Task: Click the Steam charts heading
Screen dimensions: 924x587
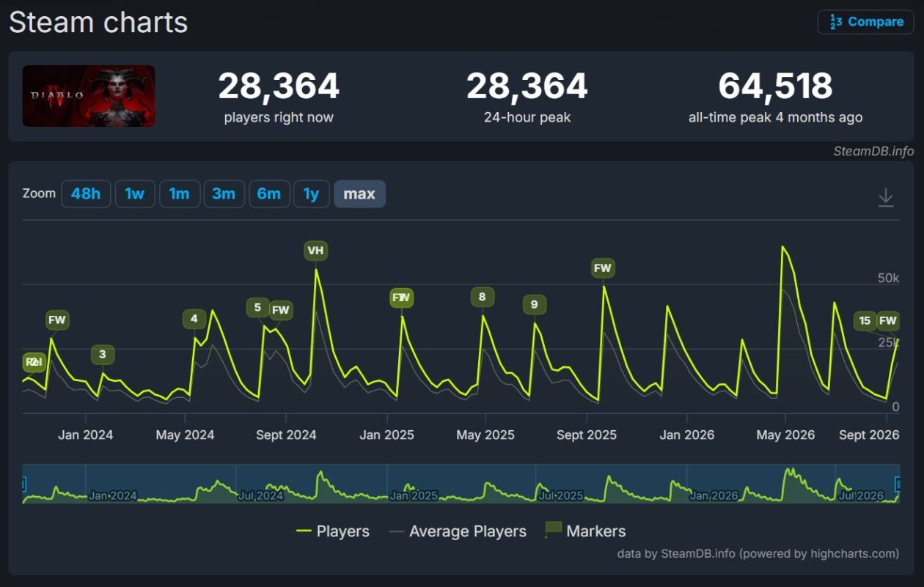Action: (x=98, y=22)
